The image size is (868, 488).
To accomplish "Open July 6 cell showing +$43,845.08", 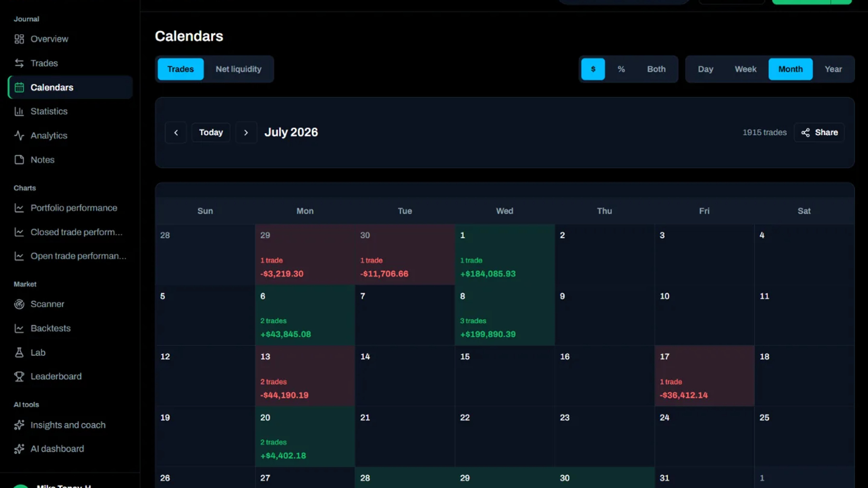I will (x=305, y=315).
